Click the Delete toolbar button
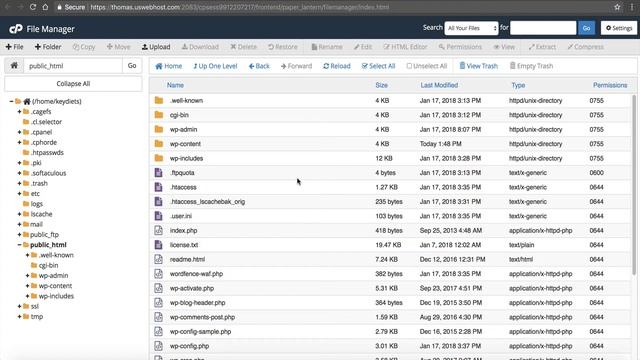The height and width of the screenshot is (360, 640). (244, 47)
